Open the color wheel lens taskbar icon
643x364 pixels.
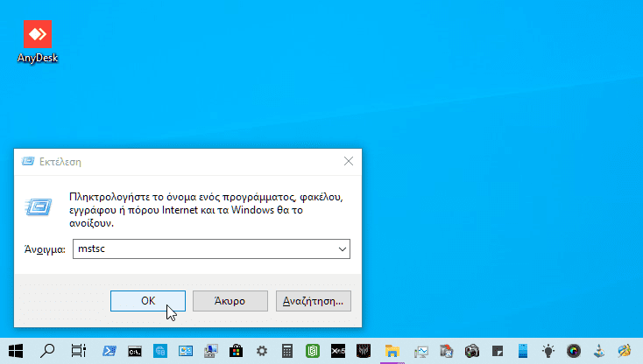pyautogui.click(x=574, y=351)
